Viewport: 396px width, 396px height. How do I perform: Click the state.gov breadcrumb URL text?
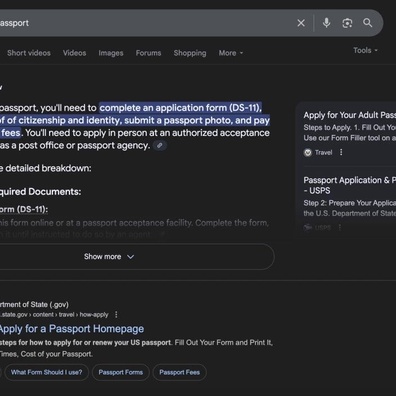[x=54, y=315]
